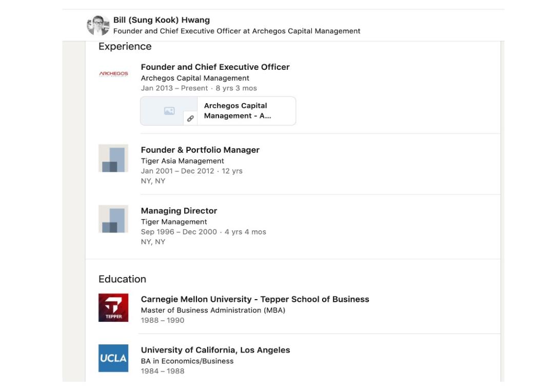Image resolution: width=554 pixels, height=392 pixels.
Task: Click Tiger Asia Management company name
Action: tap(182, 161)
